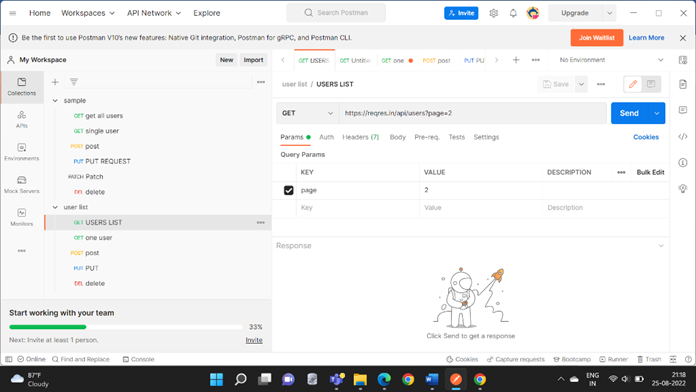Click the filter collections icon
696x392 pixels.
coord(74,82)
